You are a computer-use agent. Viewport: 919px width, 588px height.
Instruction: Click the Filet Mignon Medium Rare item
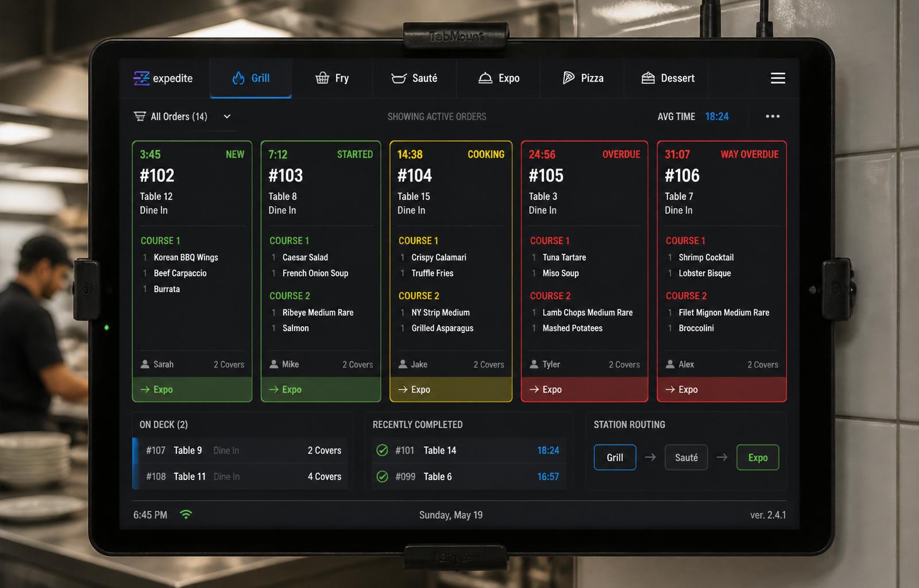tap(724, 312)
